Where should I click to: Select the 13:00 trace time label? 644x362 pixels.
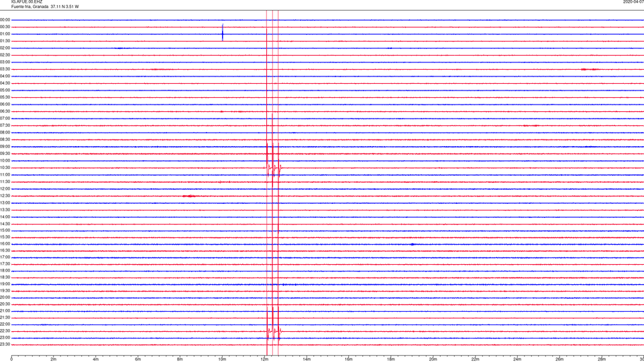(5, 202)
